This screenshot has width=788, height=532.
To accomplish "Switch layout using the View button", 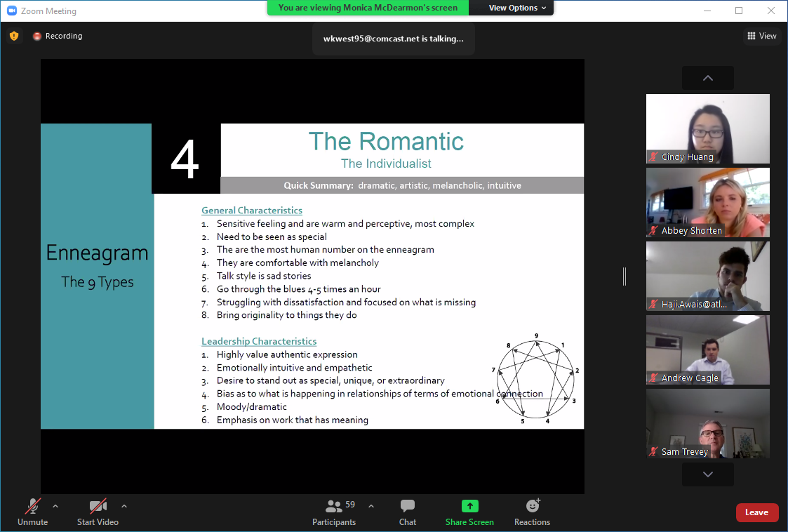I will (761, 36).
